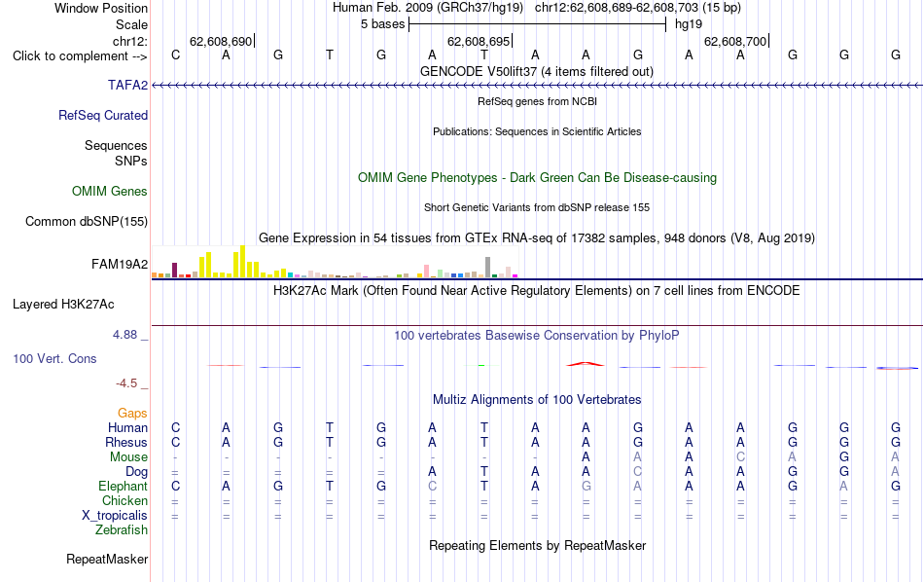Click the dark maroon GTEx expression bar
Viewport: 924px width, 582px height.
point(174,270)
